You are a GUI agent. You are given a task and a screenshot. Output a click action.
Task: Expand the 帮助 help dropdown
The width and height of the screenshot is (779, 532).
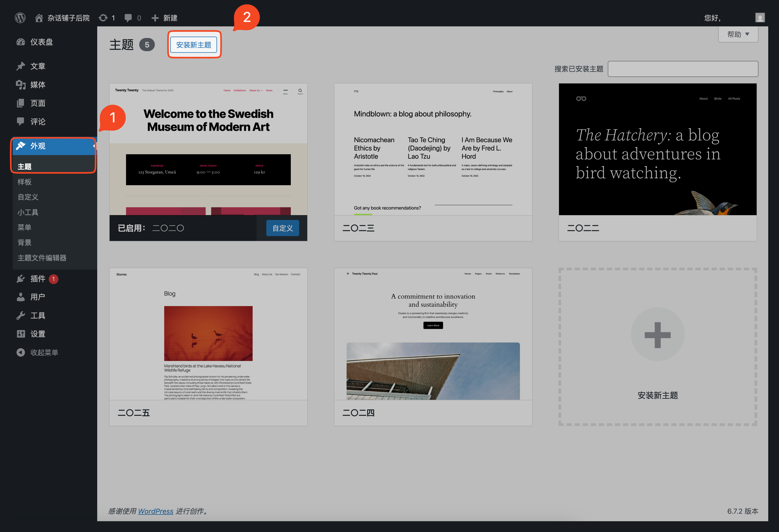coord(738,34)
